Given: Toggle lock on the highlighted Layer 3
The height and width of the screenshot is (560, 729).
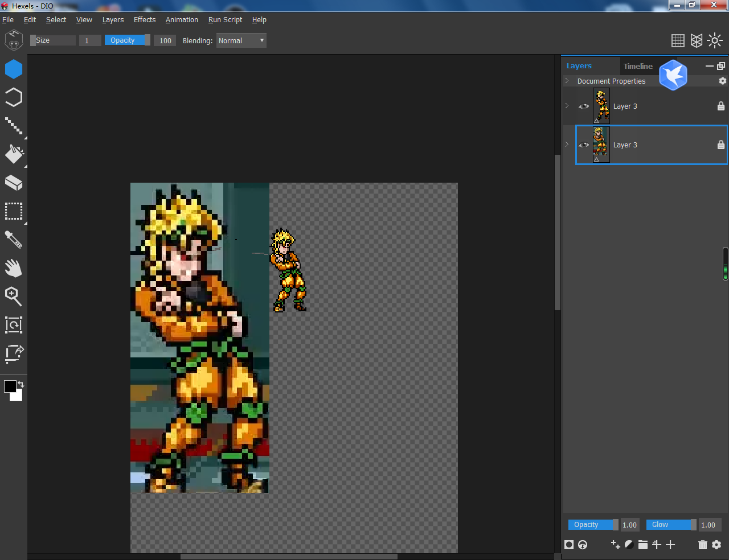Looking at the screenshot, I should point(721,145).
